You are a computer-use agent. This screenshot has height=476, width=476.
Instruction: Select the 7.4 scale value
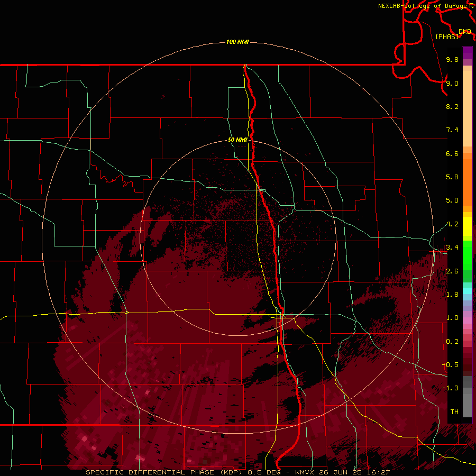pyautogui.click(x=452, y=130)
